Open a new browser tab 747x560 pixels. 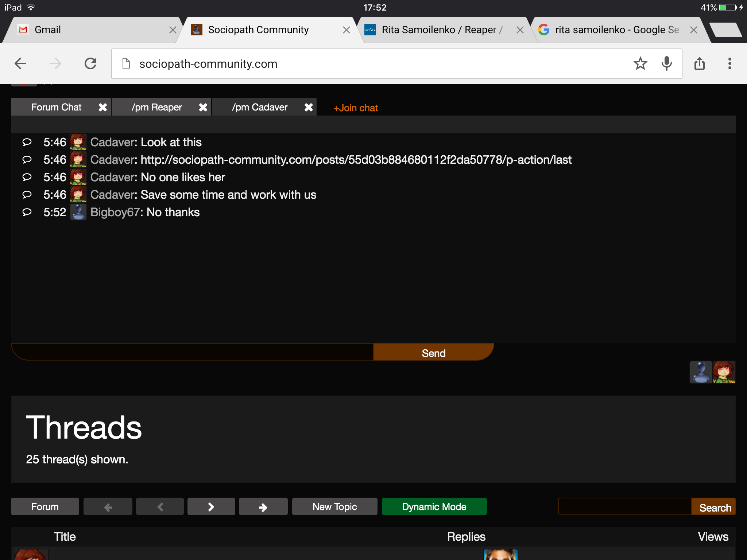[x=726, y=30]
